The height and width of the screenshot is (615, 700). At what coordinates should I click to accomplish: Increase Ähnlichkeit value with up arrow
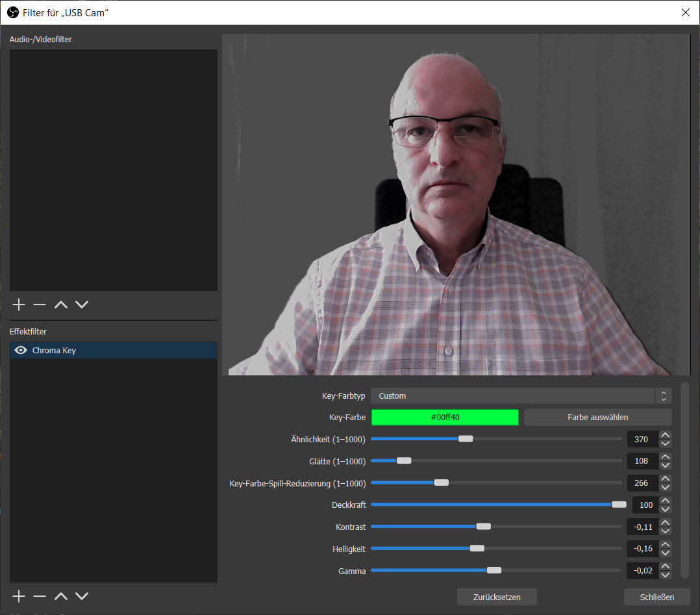click(x=665, y=435)
